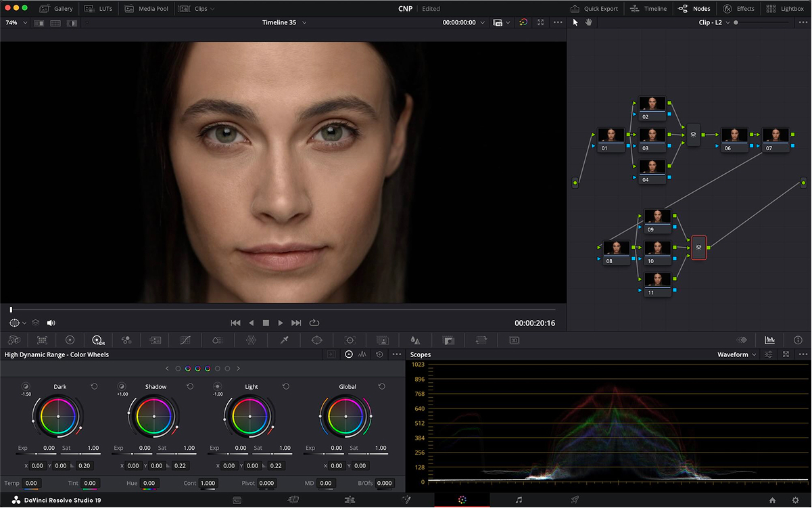This screenshot has height=508, width=812.
Task: Switch to the Color page
Action: click(x=462, y=500)
